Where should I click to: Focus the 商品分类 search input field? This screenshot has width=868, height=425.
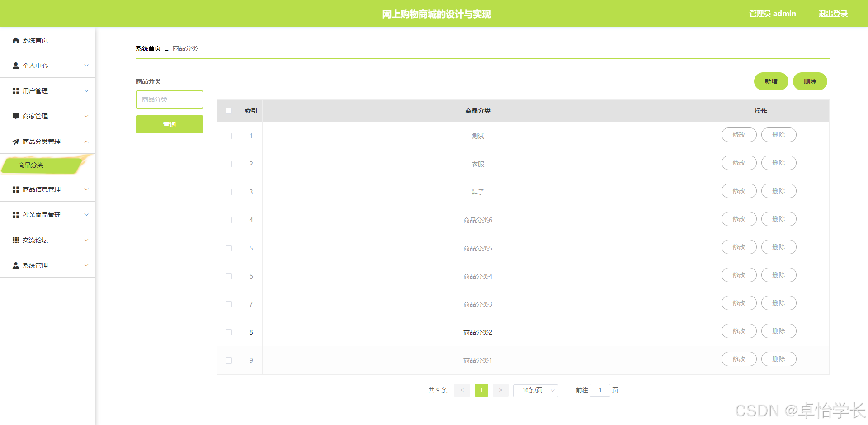(170, 99)
